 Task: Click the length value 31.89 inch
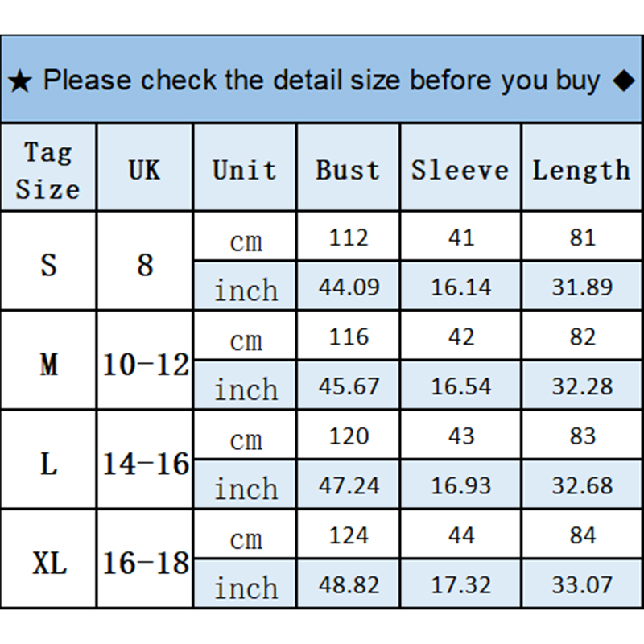(x=582, y=287)
